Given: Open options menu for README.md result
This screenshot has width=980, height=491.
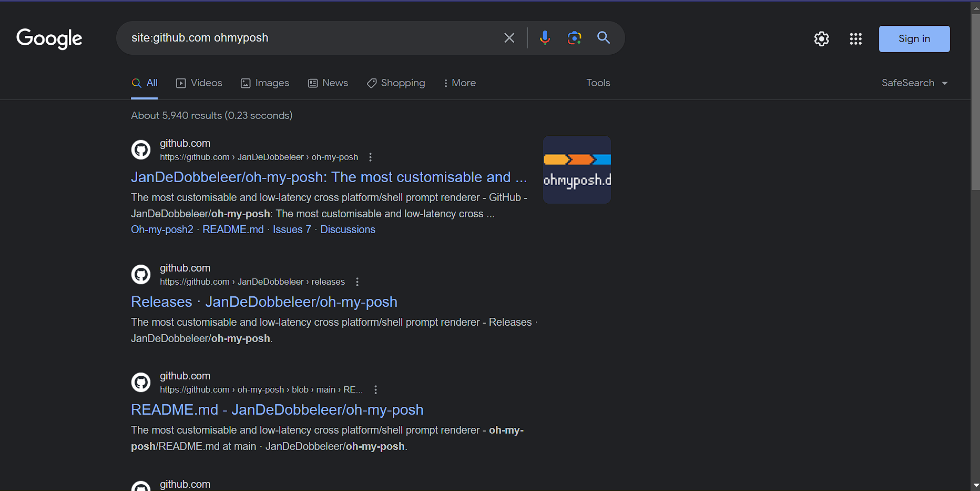Looking at the screenshot, I should click(375, 390).
